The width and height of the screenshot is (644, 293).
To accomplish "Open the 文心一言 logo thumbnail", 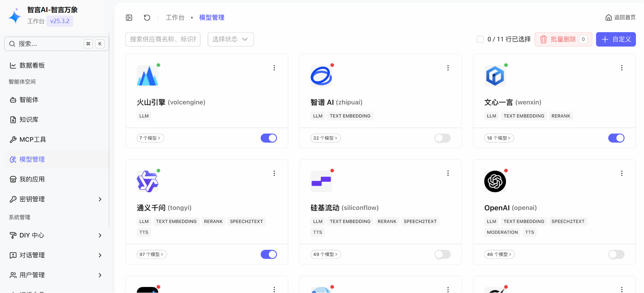I will click(495, 76).
